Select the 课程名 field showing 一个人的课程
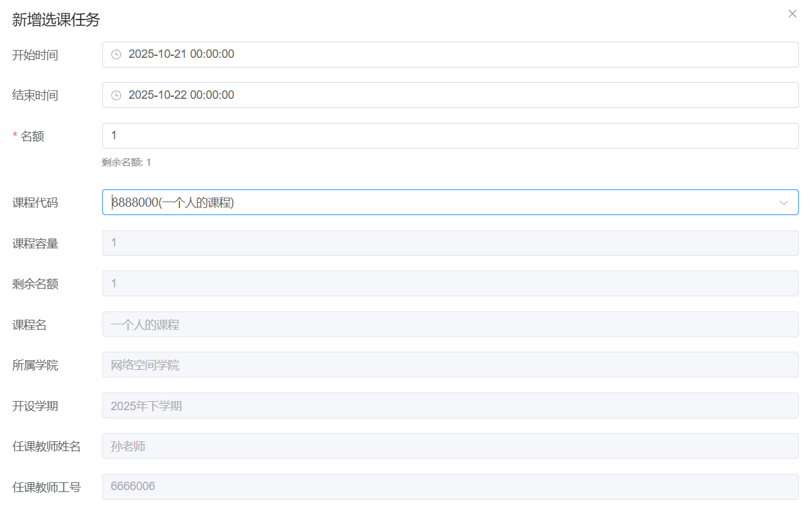Viewport: 812px width, 520px height. [450, 324]
